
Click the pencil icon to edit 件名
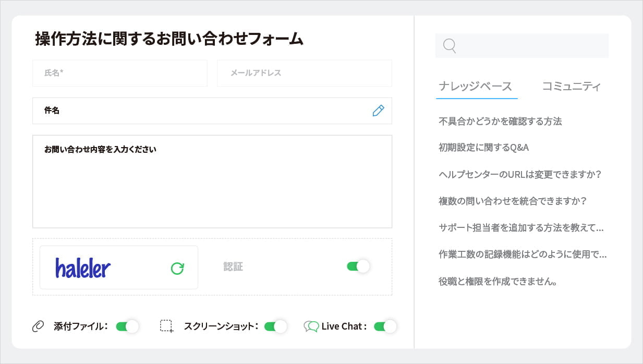378,111
